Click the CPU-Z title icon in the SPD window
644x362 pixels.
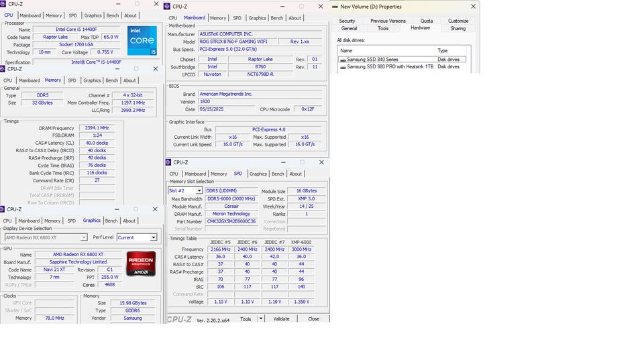point(168,162)
